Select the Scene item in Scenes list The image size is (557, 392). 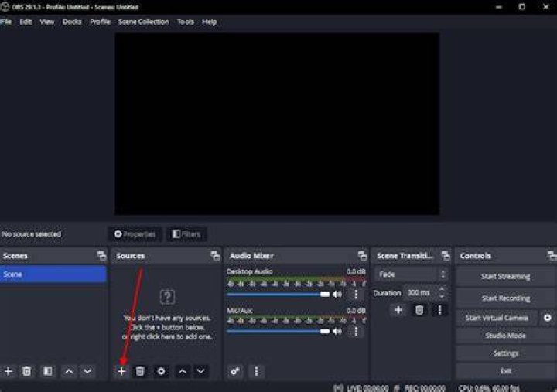point(53,274)
